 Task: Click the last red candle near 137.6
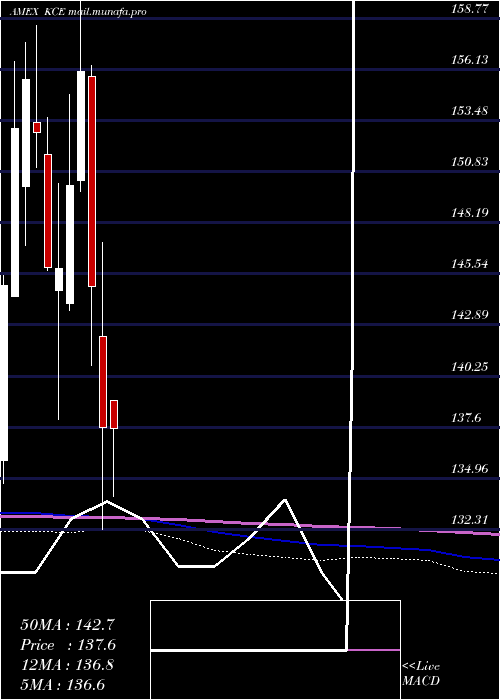click(x=114, y=414)
